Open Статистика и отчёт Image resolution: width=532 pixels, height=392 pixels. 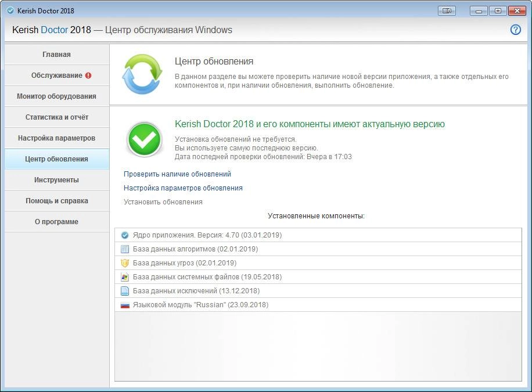coord(57,117)
